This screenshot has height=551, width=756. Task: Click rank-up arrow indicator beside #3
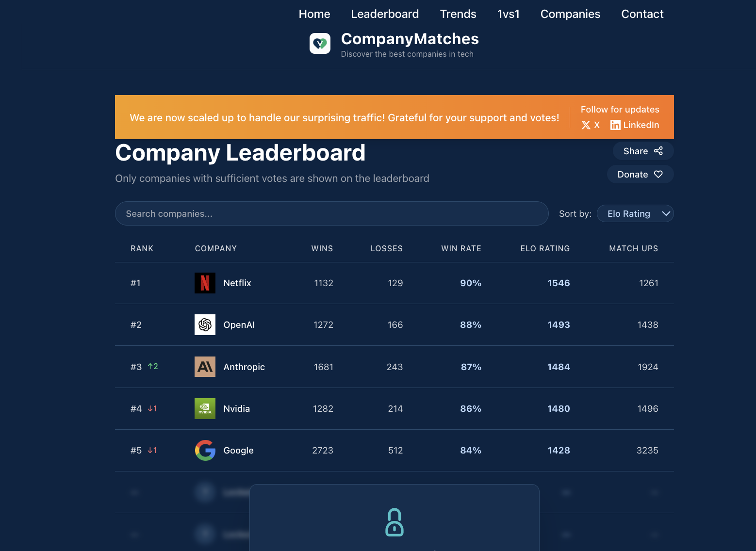(x=153, y=366)
